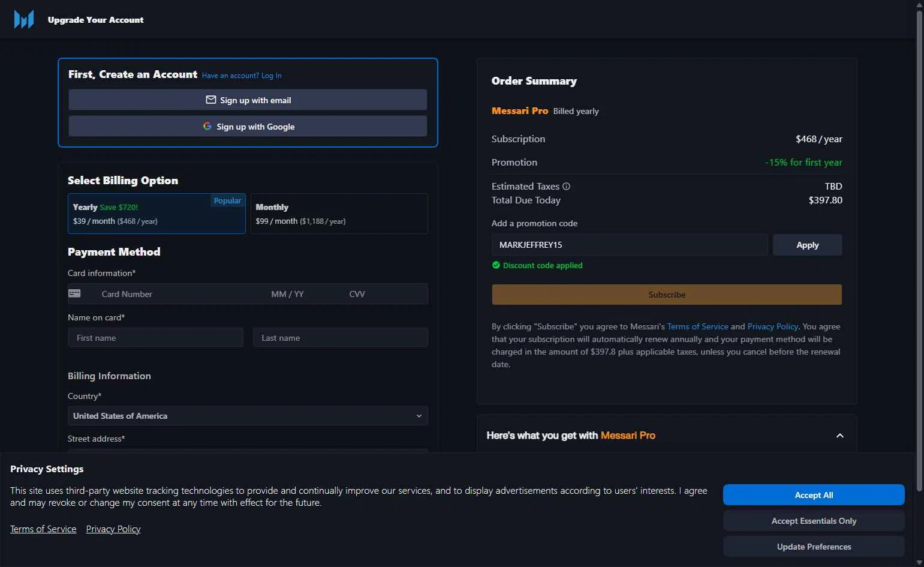Click the Subscribe button
The image size is (924, 567).
pyautogui.click(x=667, y=295)
